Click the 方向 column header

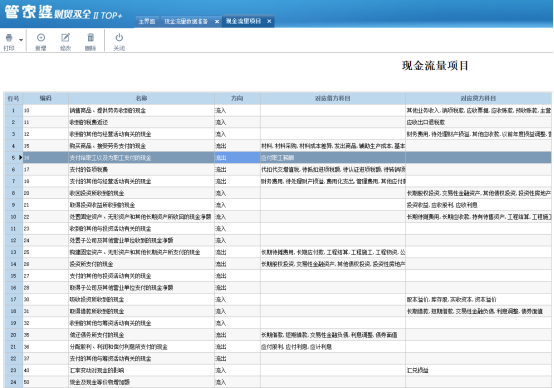click(237, 98)
